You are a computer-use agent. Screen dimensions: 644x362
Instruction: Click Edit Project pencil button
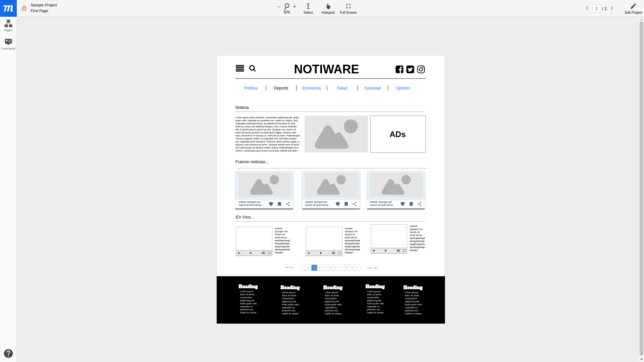(x=633, y=9)
